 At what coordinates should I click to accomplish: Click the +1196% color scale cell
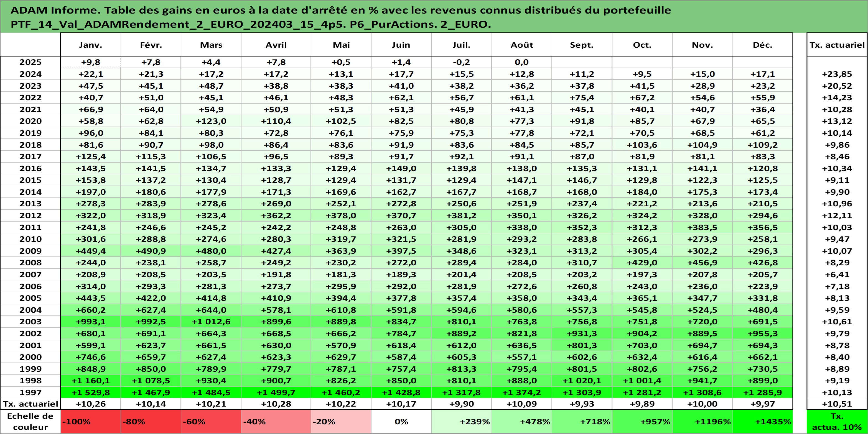click(702, 422)
